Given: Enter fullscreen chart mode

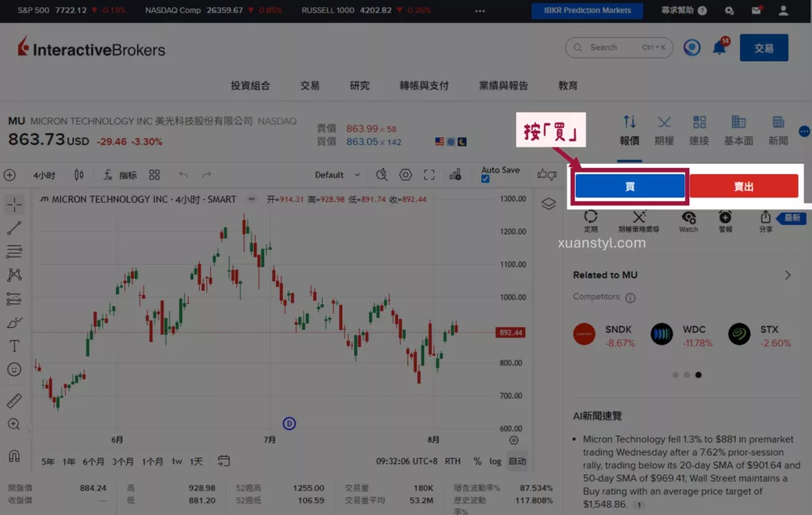Looking at the screenshot, I should tap(429, 175).
